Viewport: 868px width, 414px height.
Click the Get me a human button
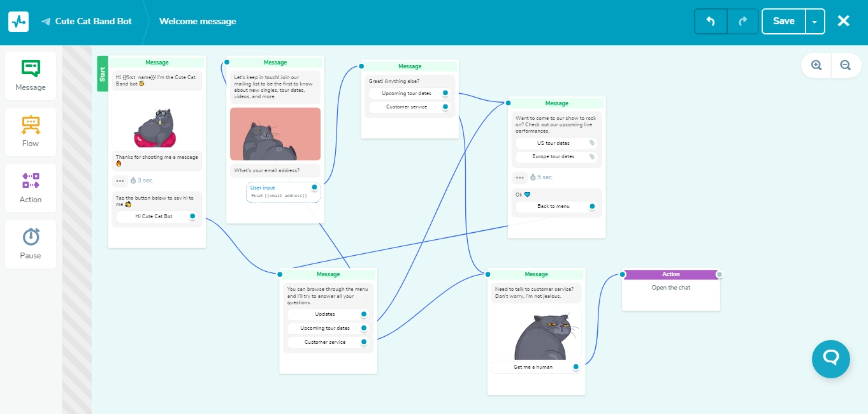533,367
